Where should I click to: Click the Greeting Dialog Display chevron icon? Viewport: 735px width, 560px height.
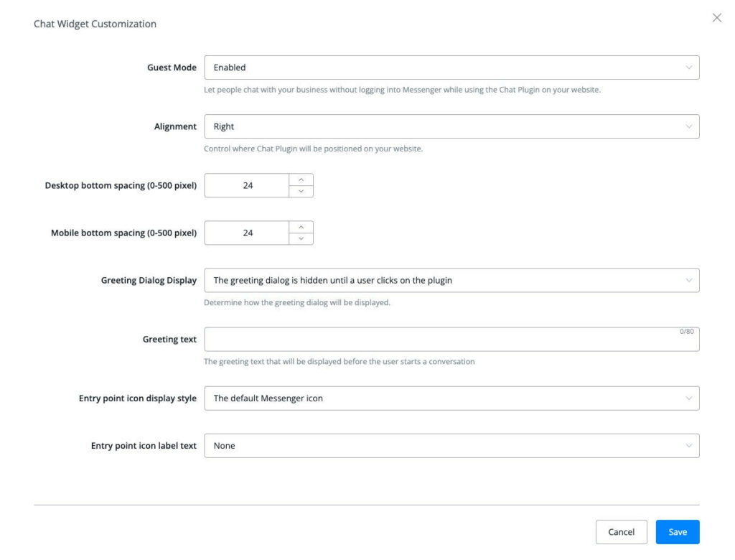point(689,280)
